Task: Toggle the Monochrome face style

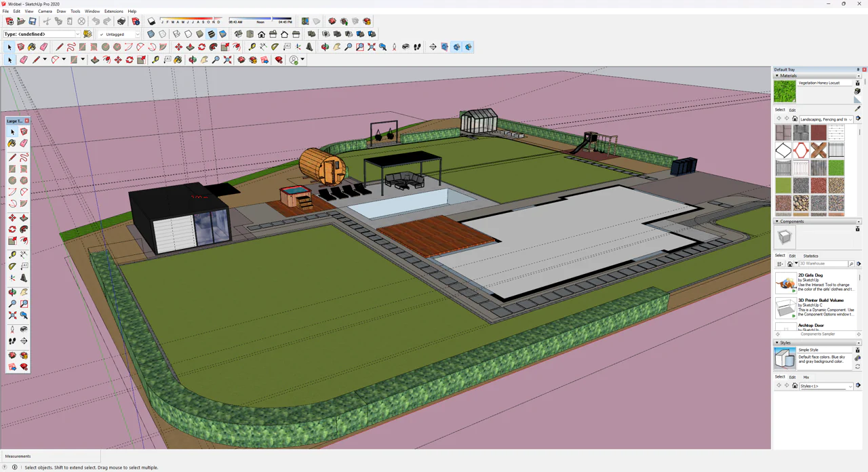Action: pos(222,34)
